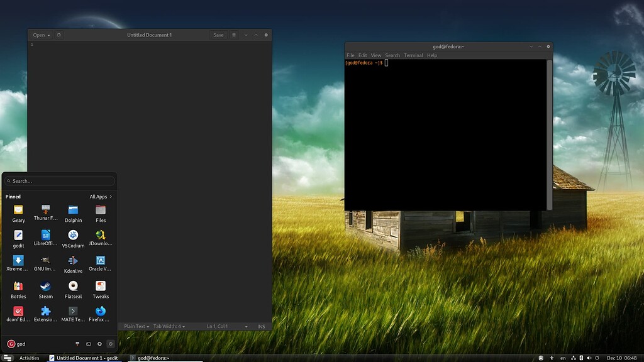This screenshot has width=644, height=362.
Task: Open the Search menu in the terminal
Action: [392, 55]
